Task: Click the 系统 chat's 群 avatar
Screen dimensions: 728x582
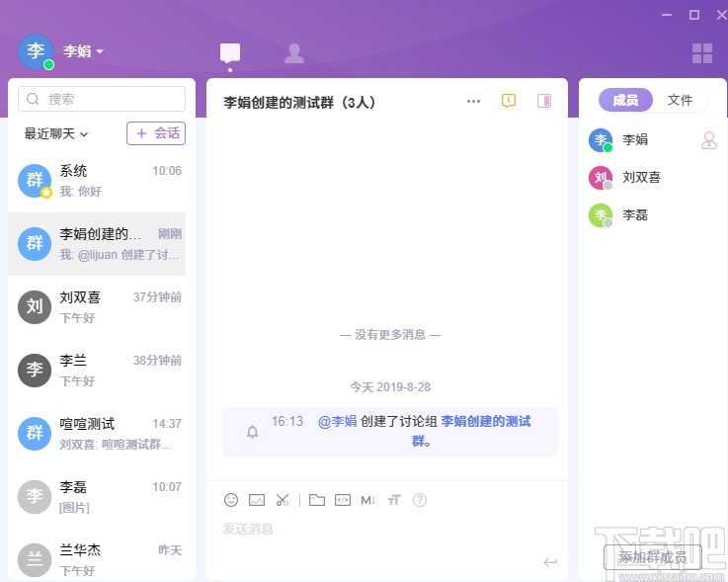Action: (x=35, y=180)
